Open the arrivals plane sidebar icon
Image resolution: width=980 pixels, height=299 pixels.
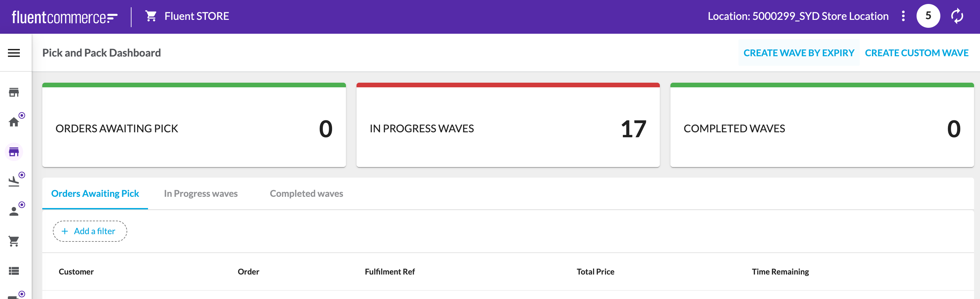click(14, 182)
